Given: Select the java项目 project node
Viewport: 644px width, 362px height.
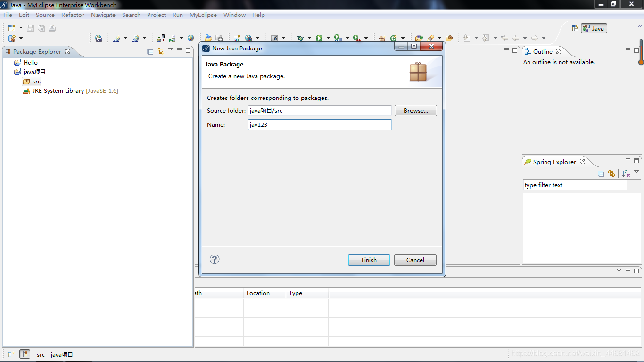Looking at the screenshot, I should coord(34,72).
